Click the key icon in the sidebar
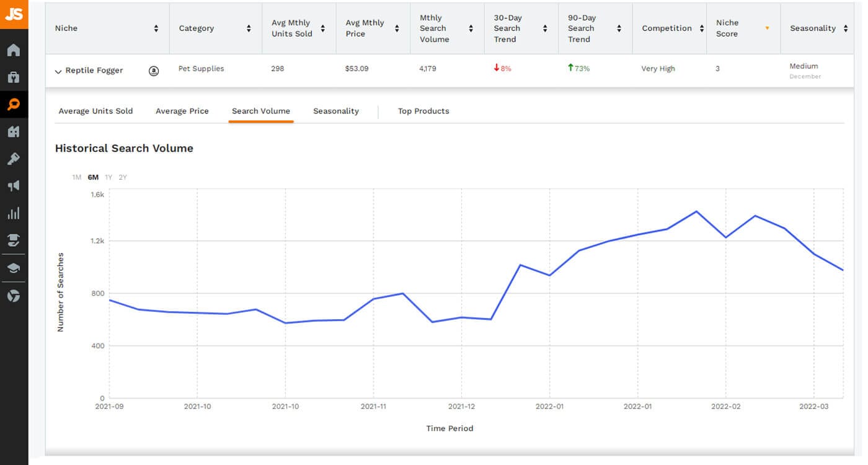Screen dimensions: 868x465 pyautogui.click(x=14, y=159)
